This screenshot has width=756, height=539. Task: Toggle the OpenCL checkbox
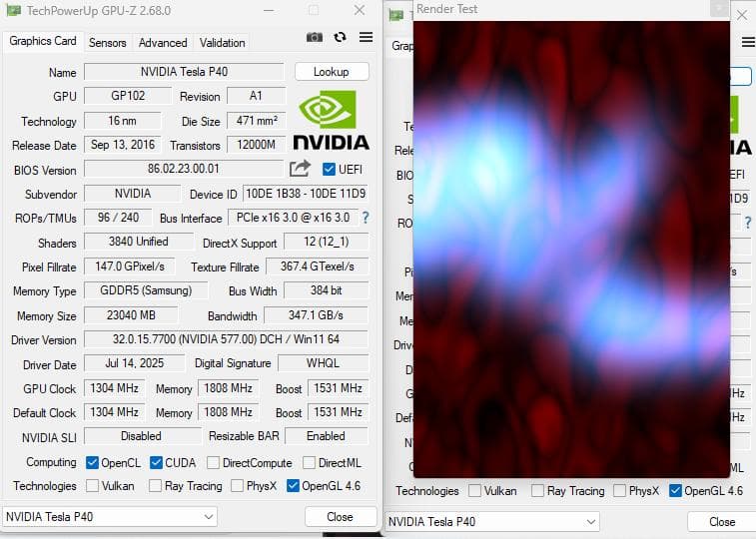coord(92,463)
